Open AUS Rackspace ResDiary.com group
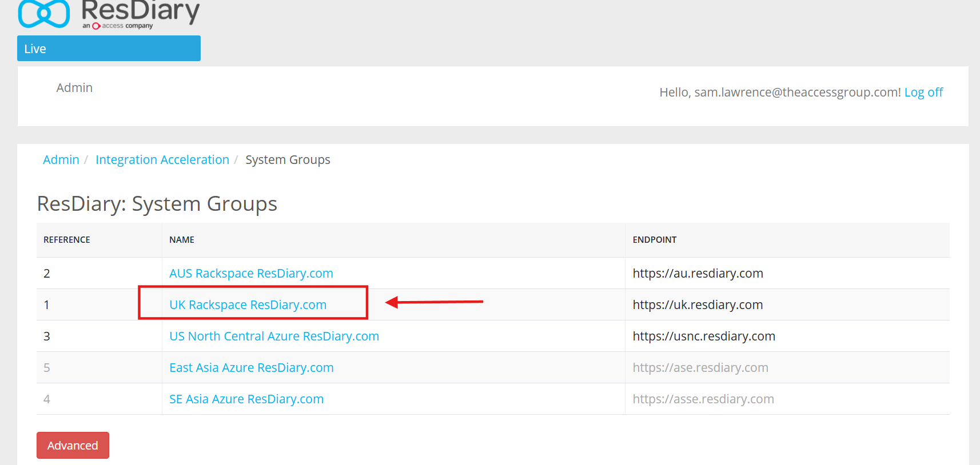Viewport: 980px width, 465px height. (x=251, y=274)
